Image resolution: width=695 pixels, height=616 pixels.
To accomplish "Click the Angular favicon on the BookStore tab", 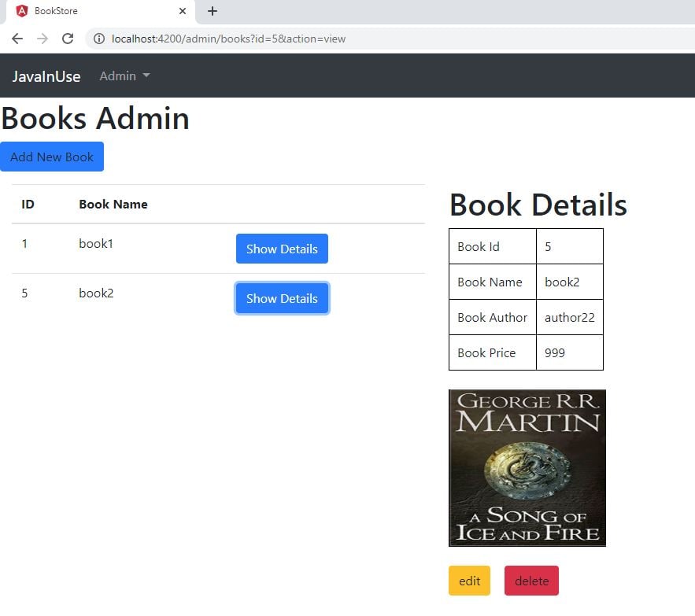I will click(x=22, y=11).
